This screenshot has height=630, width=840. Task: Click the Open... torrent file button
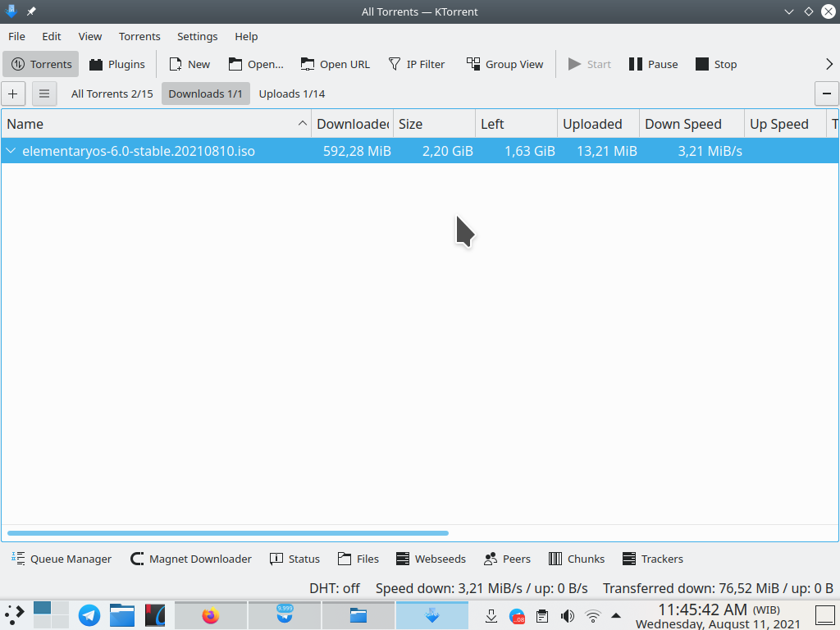256,64
